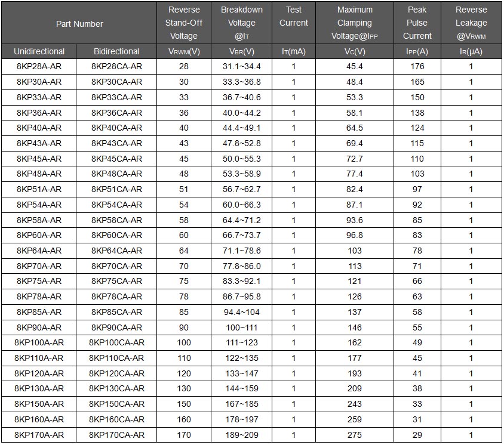
Task: Click part number 8KP28A-AR
Action: [x=39, y=66]
